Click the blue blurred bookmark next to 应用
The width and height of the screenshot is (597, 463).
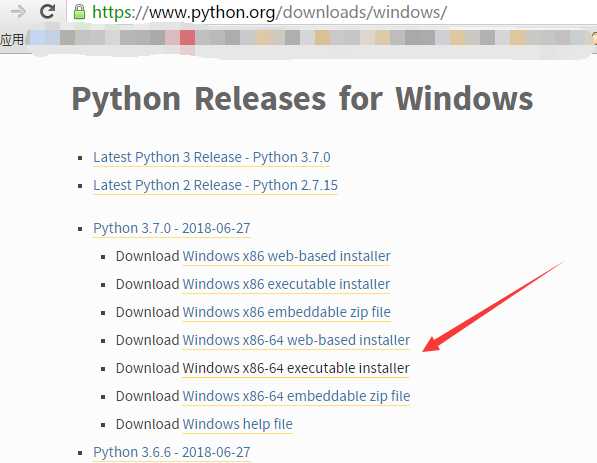pyautogui.click(x=45, y=38)
